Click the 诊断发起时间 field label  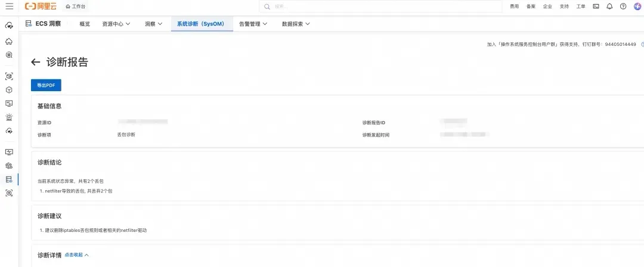pyautogui.click(x=376, y=135)
